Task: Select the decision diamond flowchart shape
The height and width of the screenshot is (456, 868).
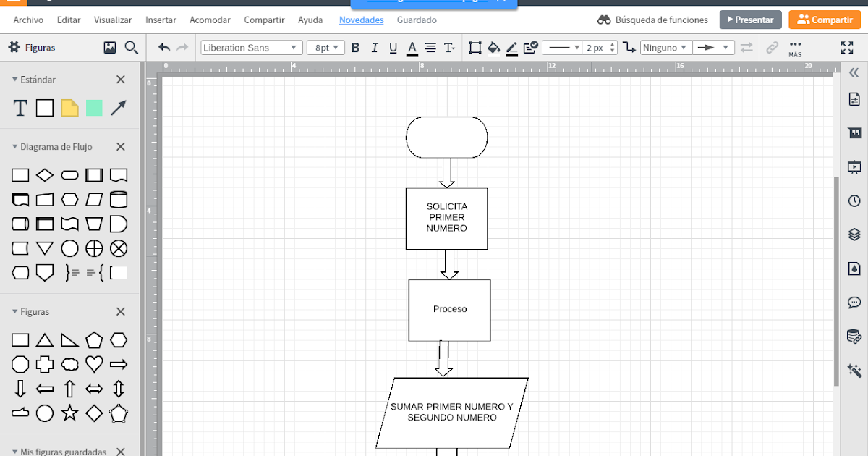Action: pyautogui.click(x=44, y=174)
